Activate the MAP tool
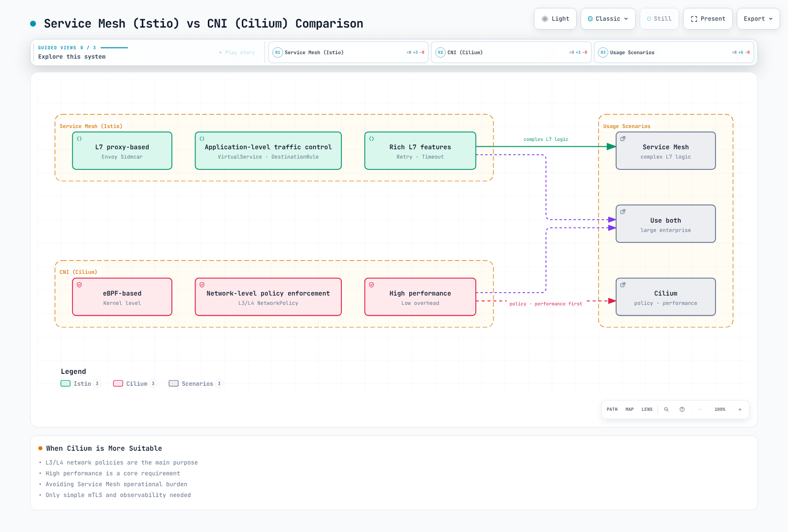This screenshot has height=532, width=788. click(629, 409)
